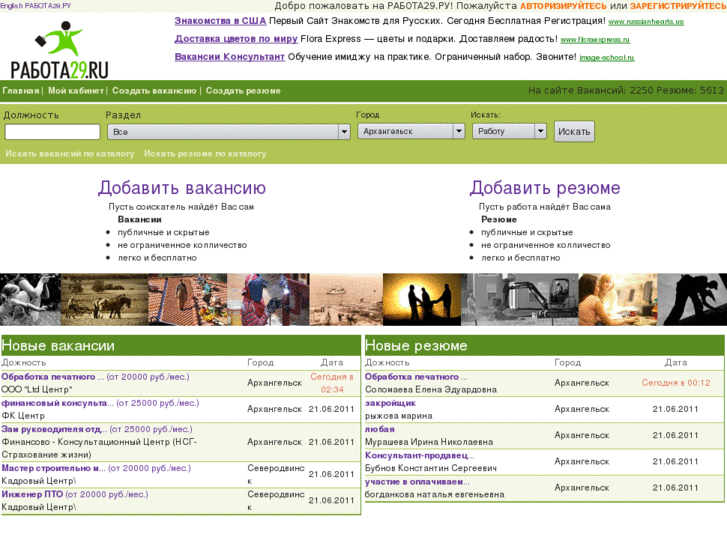Screen dimensions: 727x545
Task: Click company text ФК Центр
Action: click(23, 416)
